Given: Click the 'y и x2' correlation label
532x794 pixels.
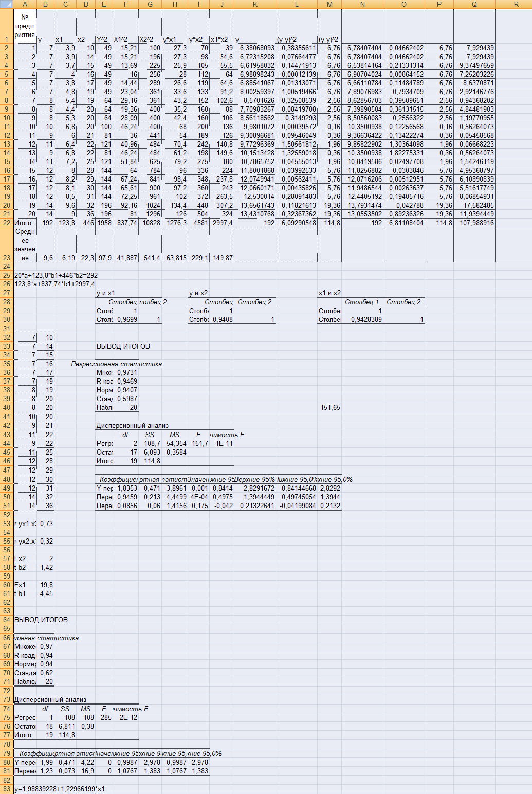Looking at the screenshot, I should click(x=198, y=293).
